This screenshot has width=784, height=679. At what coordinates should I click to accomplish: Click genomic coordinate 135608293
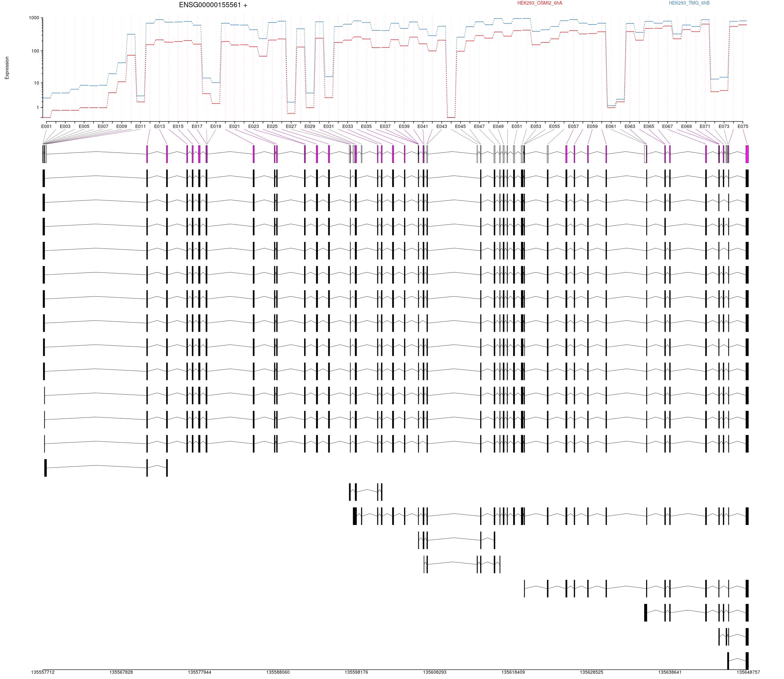(x=435, y=672)
